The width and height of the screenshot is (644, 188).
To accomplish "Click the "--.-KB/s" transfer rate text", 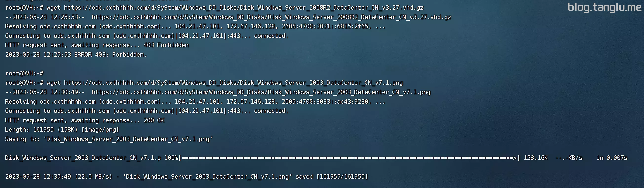I will pos(568,158).
